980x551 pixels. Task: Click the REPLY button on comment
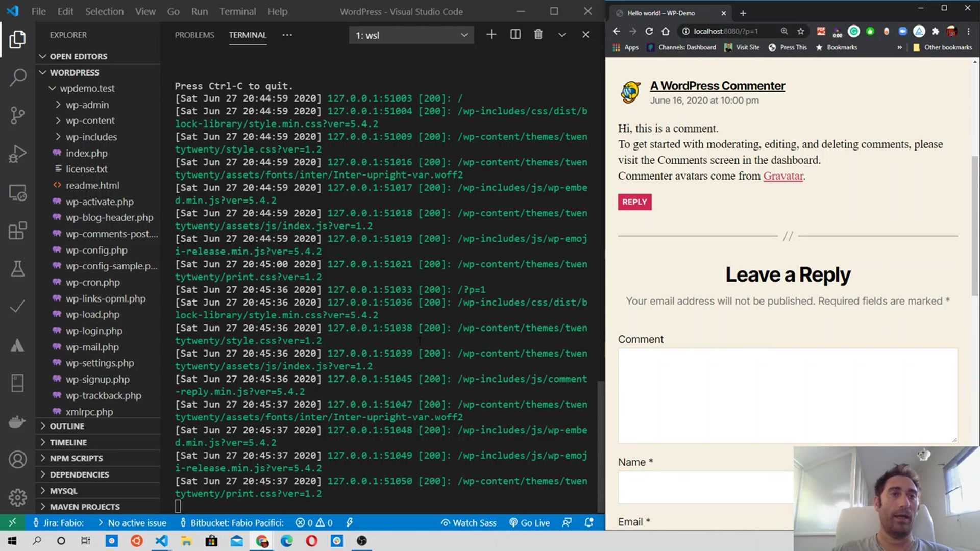click(x=635, y=202)
